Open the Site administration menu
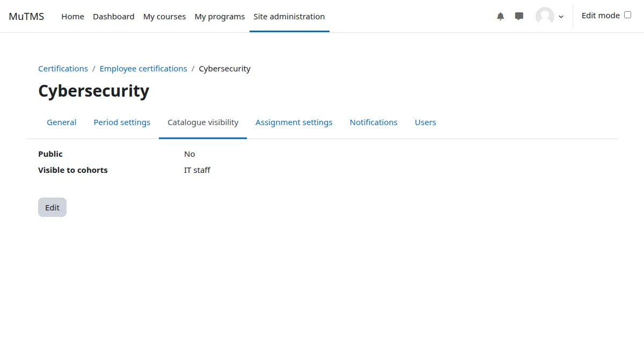 point(289,16)
